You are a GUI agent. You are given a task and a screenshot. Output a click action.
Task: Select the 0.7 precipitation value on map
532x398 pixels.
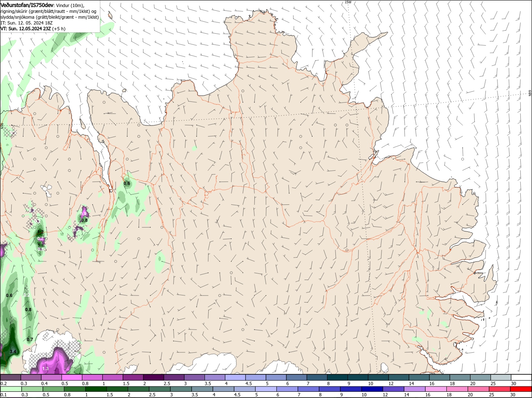30,339
